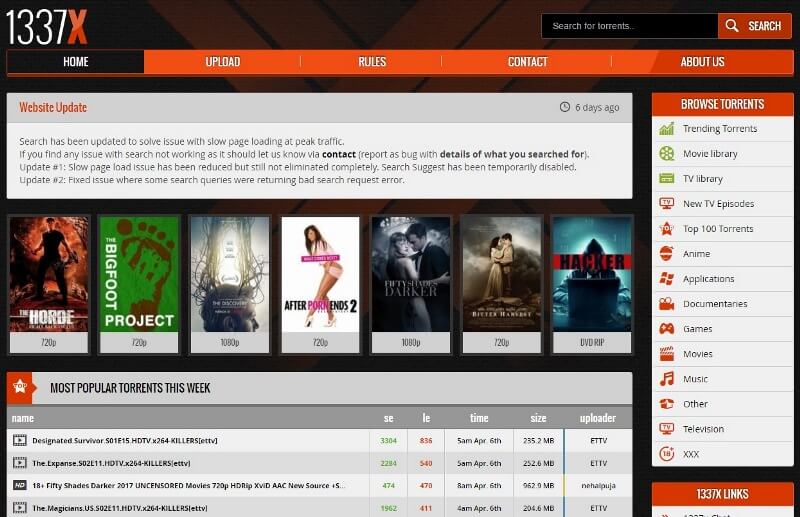Click leechers value 540
The image size is (800, 517).
(426, 463)
